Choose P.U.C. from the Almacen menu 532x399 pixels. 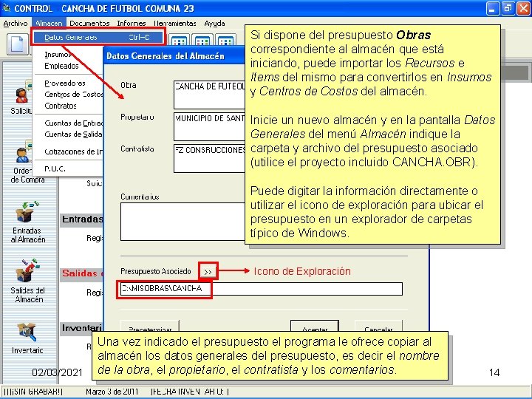(55, 168)
